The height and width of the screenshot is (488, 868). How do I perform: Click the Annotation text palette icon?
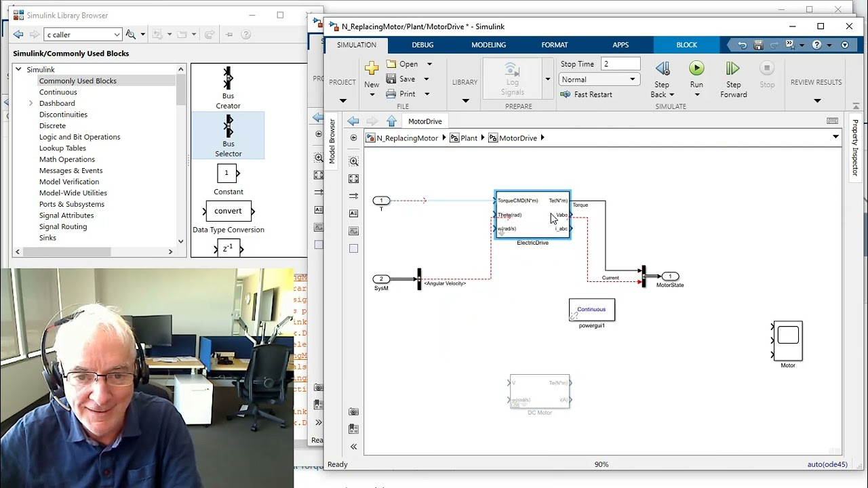353,213
